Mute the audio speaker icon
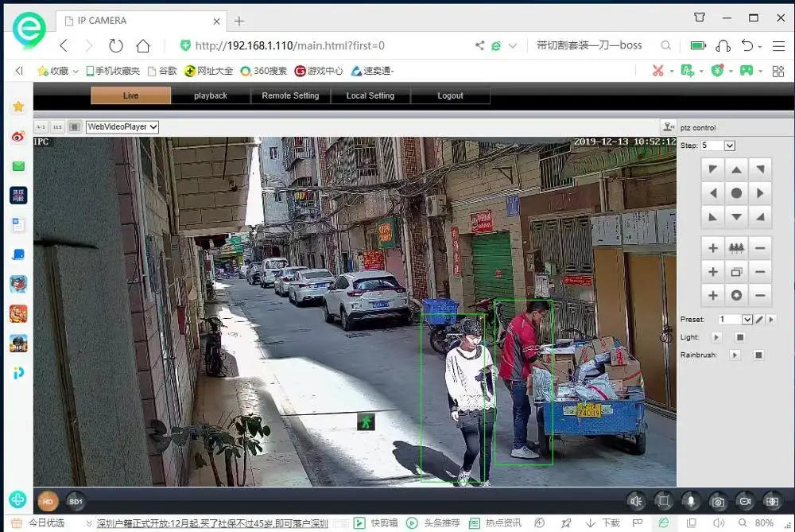795x532 pixels. click(636, 502)
